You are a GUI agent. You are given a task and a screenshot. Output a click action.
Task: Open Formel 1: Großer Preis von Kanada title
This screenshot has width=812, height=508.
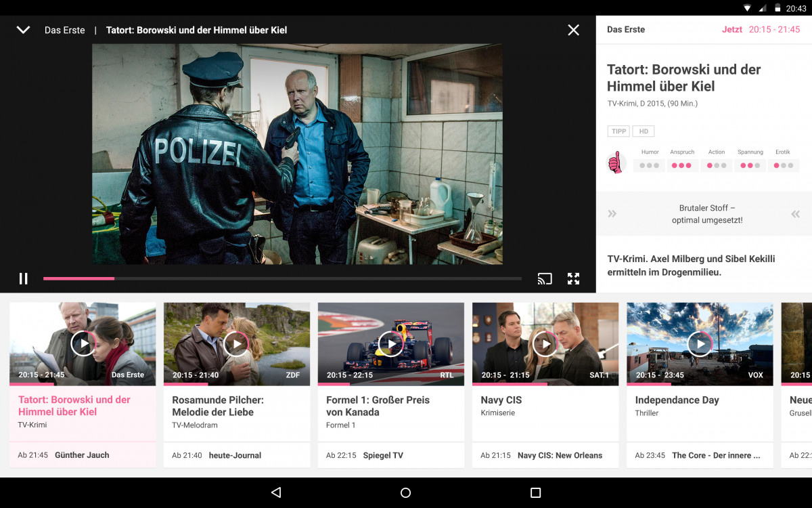click(378, 406)
